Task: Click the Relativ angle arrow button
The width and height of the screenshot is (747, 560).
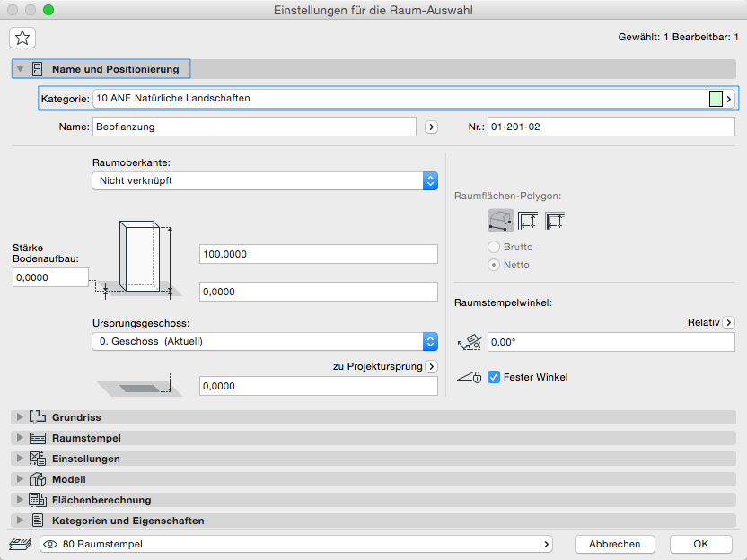Action: [728, 322]
